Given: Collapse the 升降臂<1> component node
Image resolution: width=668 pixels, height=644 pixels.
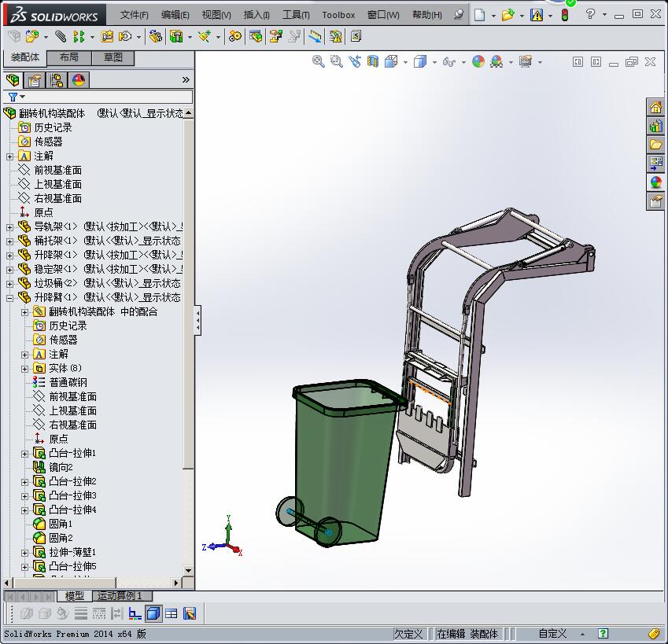Looking at the screenshot, I should pyautogui.click(x=9, y=298).
